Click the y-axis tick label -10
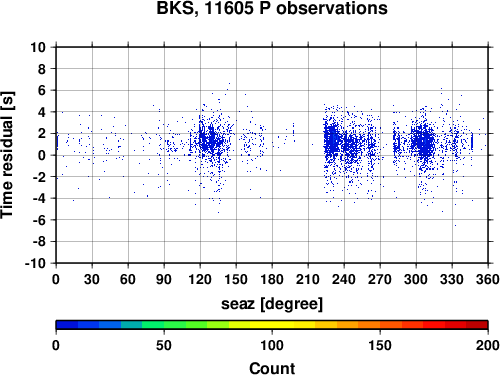Viewport: 500px width, 375px height. pos(35,263)
